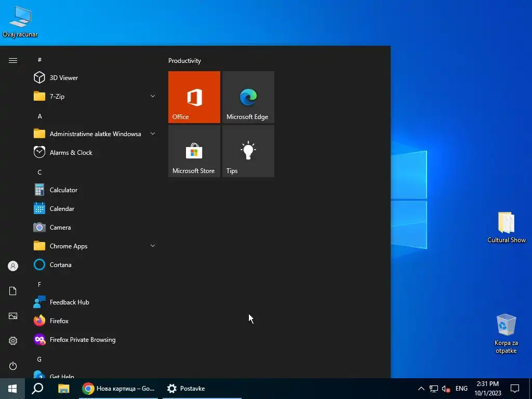Click the A letter group header
Image resolution: width=532 pixels, height=399 pixels.
[39, 116]
